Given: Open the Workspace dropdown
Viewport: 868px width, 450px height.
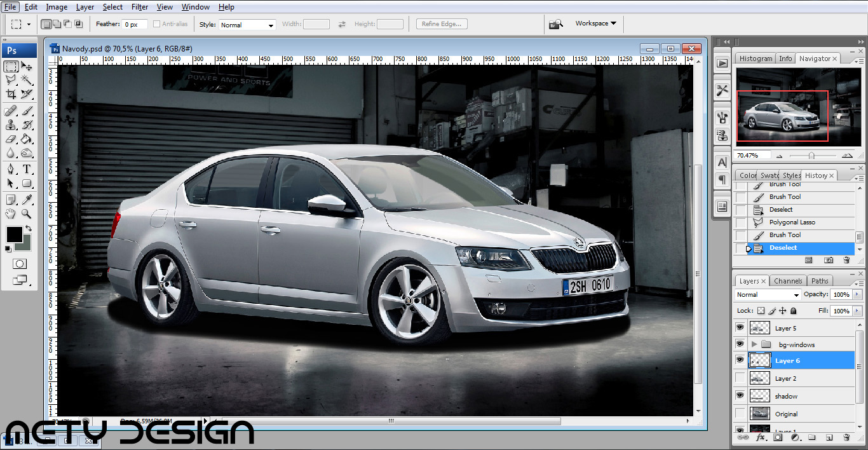Looking at the screenshot, I should click(595, 24).
